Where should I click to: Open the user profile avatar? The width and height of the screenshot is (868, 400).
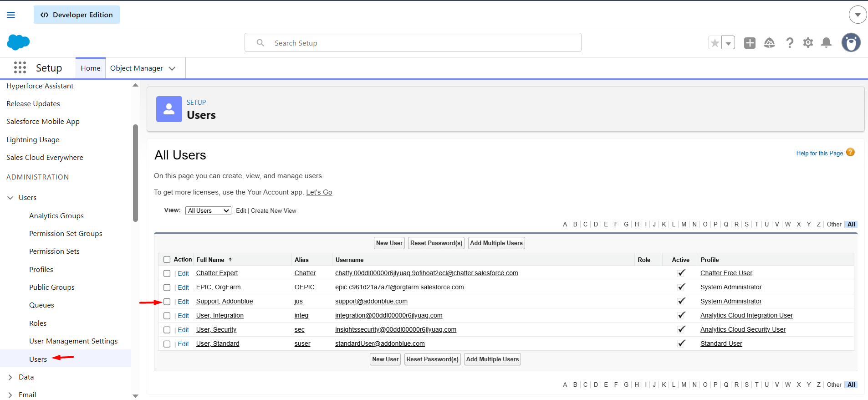click(851, 42)
